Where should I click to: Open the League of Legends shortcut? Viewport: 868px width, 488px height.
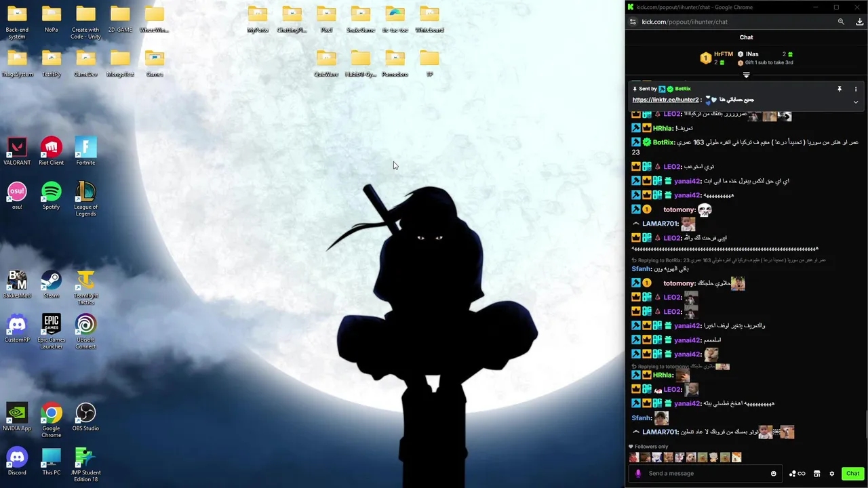85,199
